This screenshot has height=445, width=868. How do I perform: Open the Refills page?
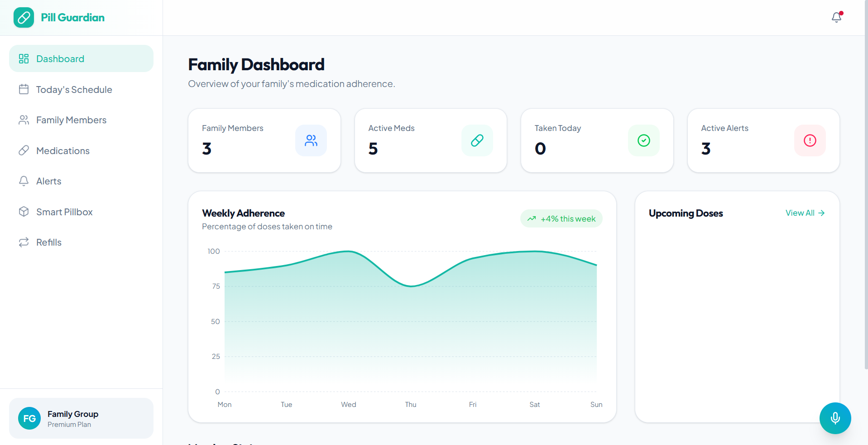pyautogui.click(x=81, y=242)
